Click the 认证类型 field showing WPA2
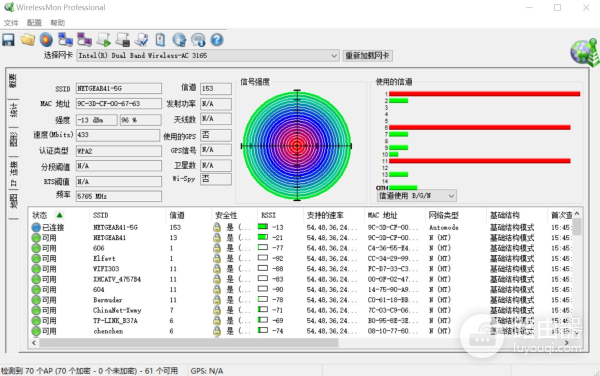 119,151
